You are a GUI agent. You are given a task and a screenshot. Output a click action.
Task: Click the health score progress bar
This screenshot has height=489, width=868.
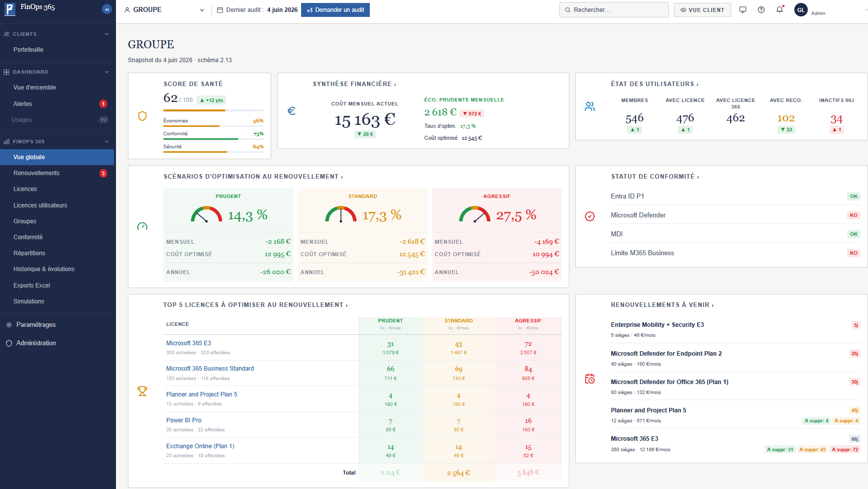tap(214, 110)
